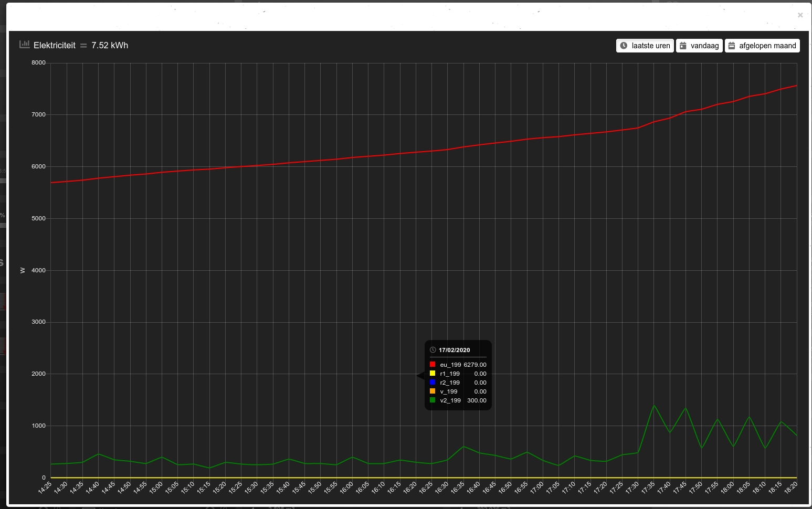Click the '2000' y-axis label
This screenshot has height=509, width=812.
pyautogui.click(x=38, y=374)
